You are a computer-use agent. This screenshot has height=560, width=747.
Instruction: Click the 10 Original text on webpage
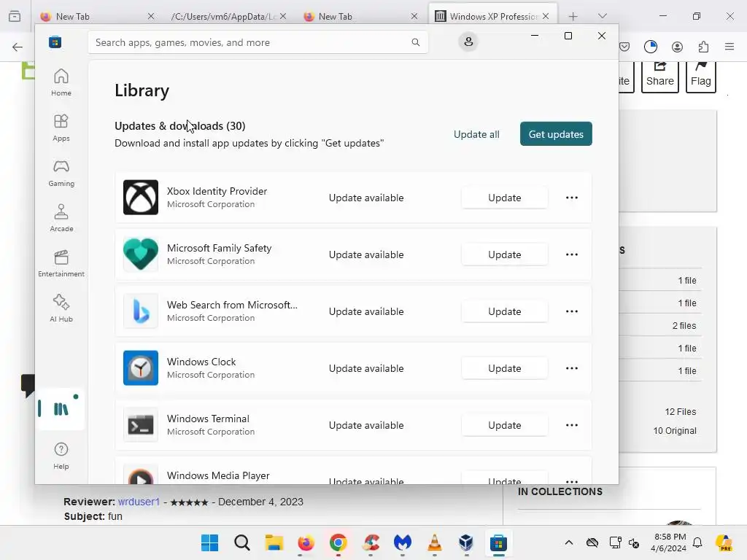[x=675, y=430]
